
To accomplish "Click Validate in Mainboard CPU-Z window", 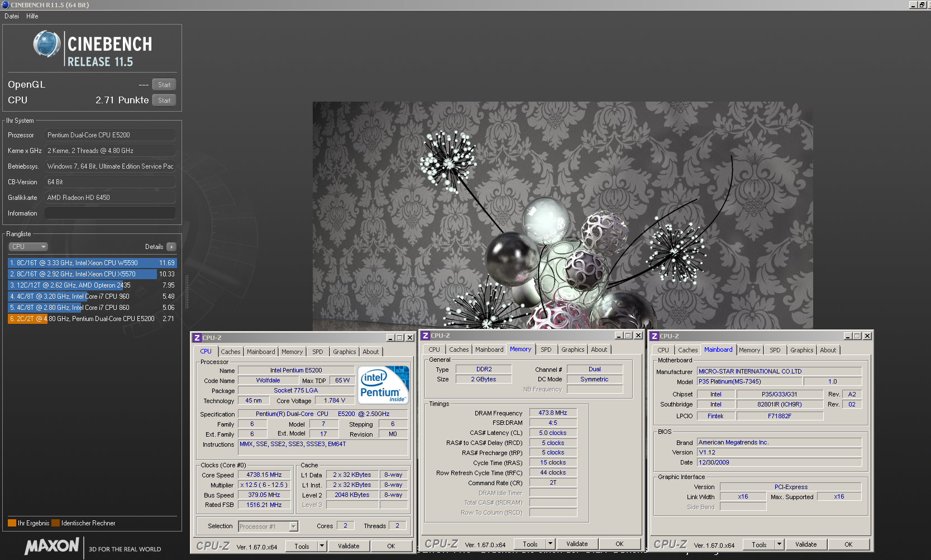I will pos(806,544).
